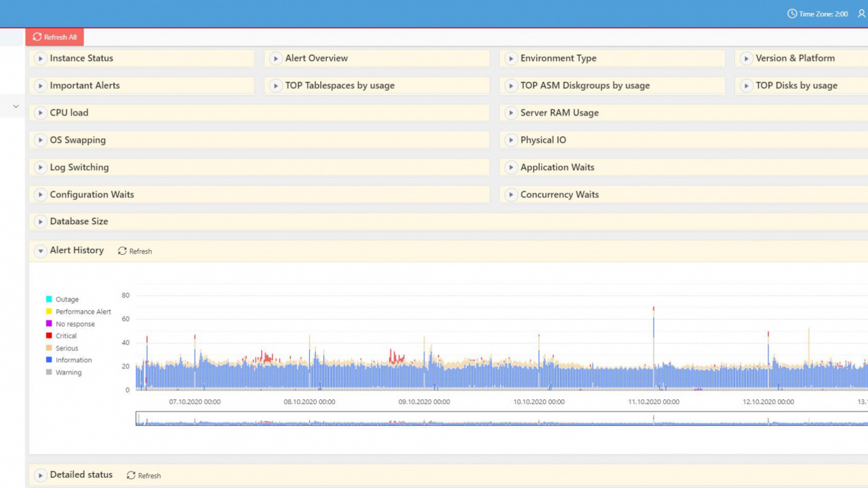Click the Refresh All button
Screen dimensions: 868x488
point(55,37)
